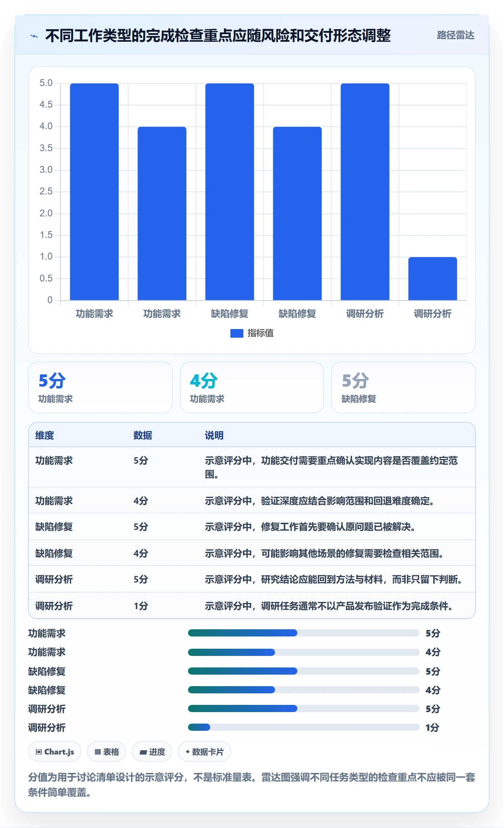
Task: Toggle the 指标值 legend label
Action: tap(261, 333)
